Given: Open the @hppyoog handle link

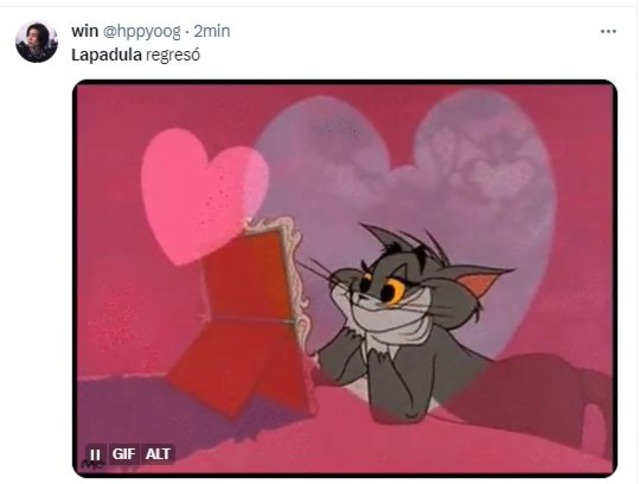Looking at the screenshot, I should tap(141, 32).
